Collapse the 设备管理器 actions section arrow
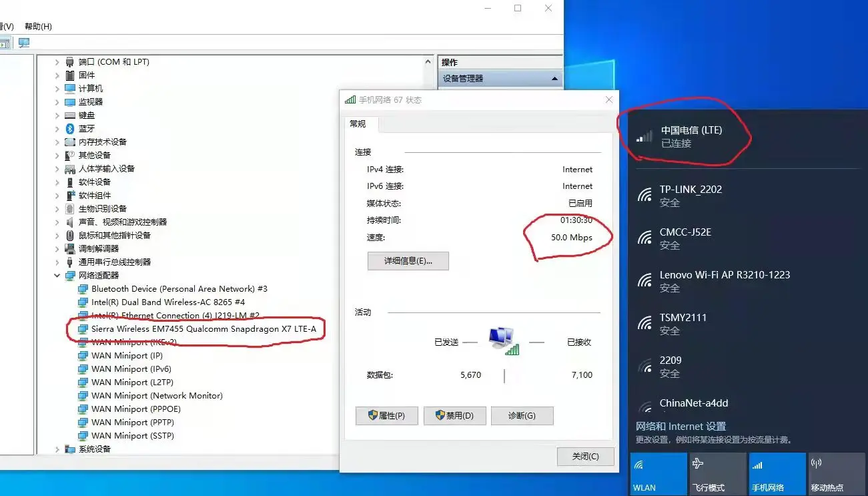The height and width of the screenshot is (496, 868). pos(554,79)
